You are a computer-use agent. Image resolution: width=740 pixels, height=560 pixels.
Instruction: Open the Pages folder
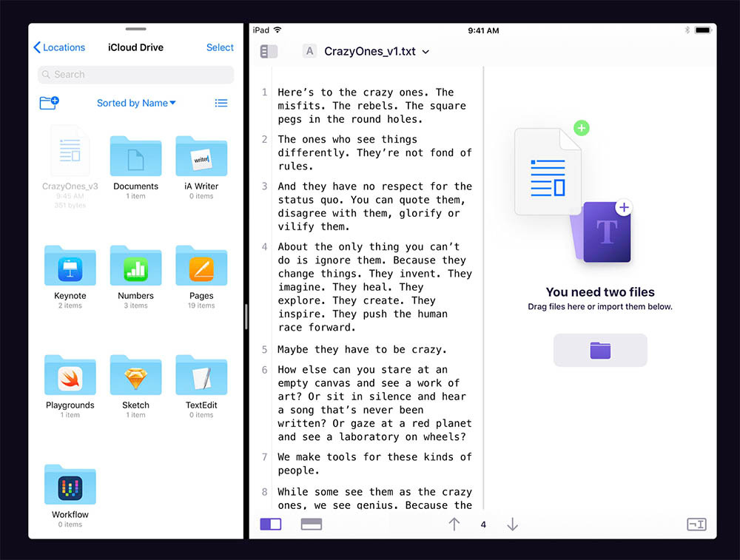coord(201,276)
